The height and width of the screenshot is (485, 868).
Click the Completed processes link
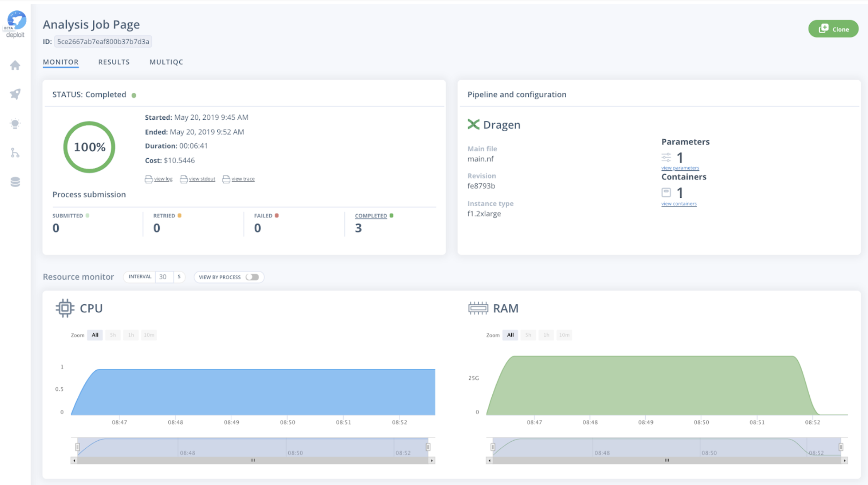[x=371, y=216]
